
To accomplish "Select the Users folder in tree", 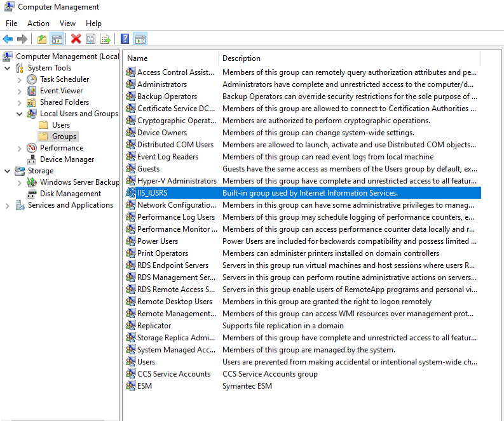I will tap(61, 125).
